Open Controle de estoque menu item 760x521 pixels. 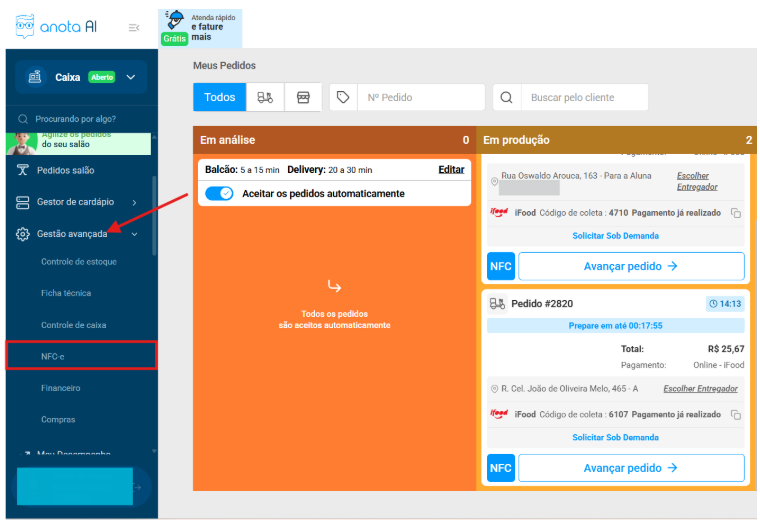click(x=79, y=262)
